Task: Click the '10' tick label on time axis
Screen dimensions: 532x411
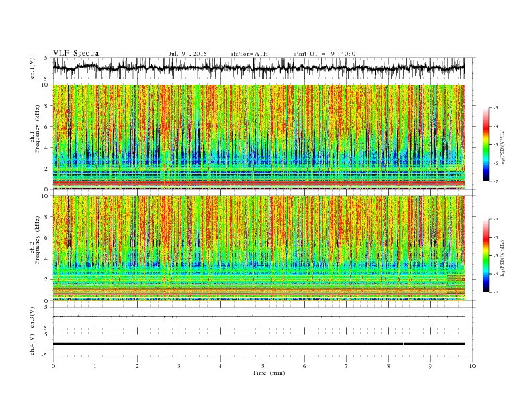Action: point(473,366)
